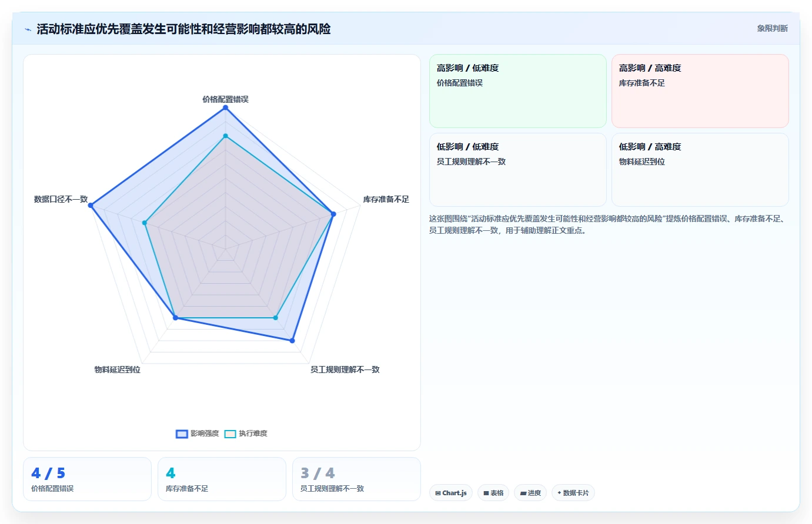
Task: Select the 低影响 / 低难度 quadrant card
Action: pos(518,170)
